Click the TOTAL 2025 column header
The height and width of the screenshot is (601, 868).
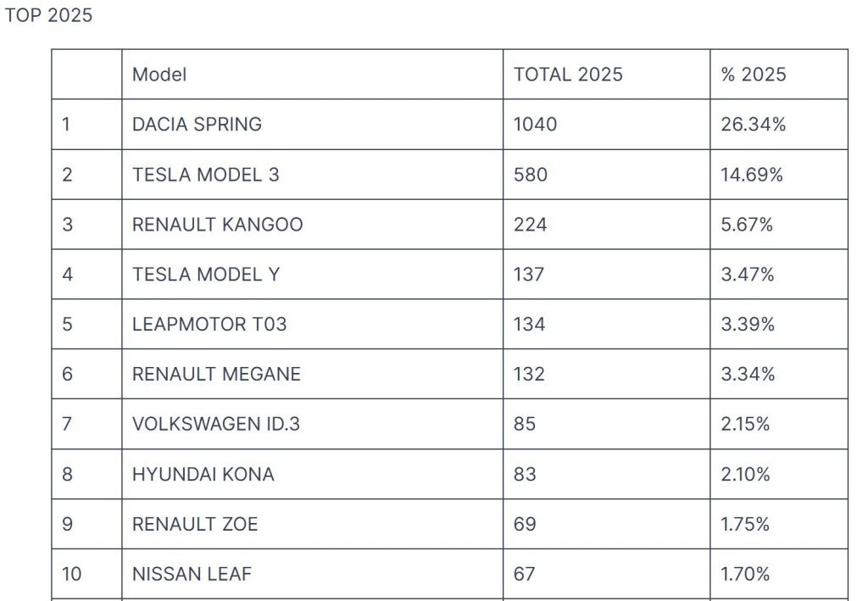pyautogui.click(x=568, y=75)
